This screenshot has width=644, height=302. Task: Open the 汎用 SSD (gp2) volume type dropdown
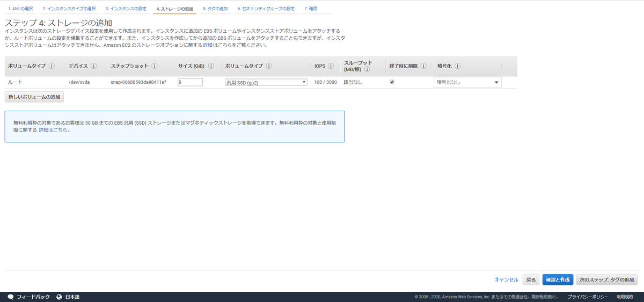click(x=266, y=82)
